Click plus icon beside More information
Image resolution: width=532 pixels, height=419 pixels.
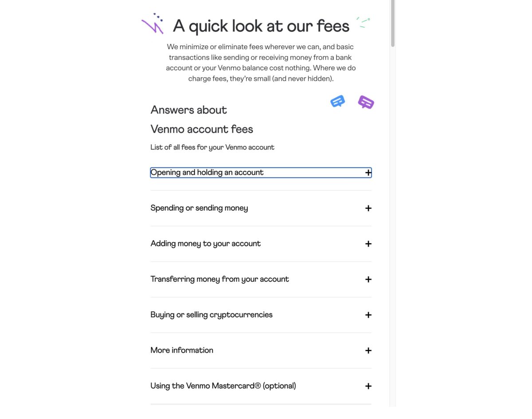tap(368, 350)
